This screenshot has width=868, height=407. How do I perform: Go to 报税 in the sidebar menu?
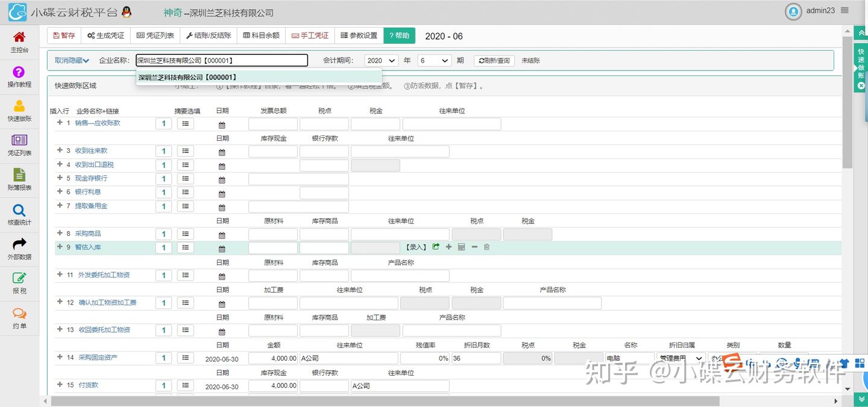pyautogui.click(x=19, y=283)
